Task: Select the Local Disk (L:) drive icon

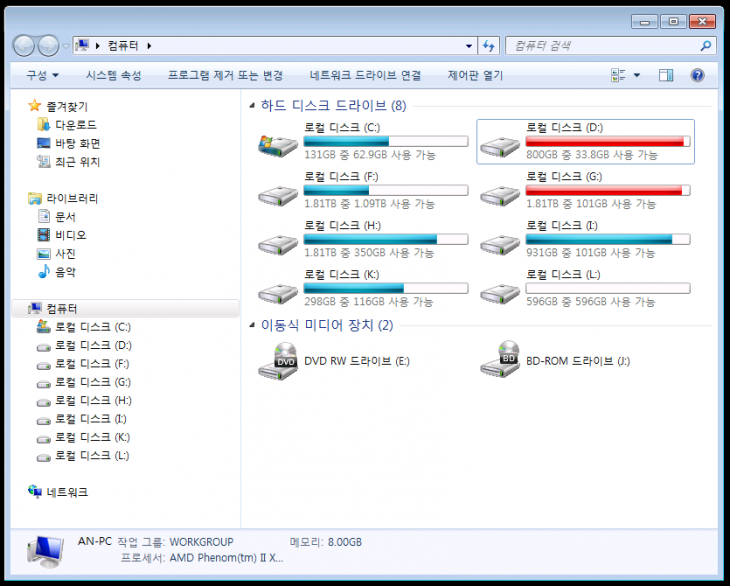Action: pos(500,293)
